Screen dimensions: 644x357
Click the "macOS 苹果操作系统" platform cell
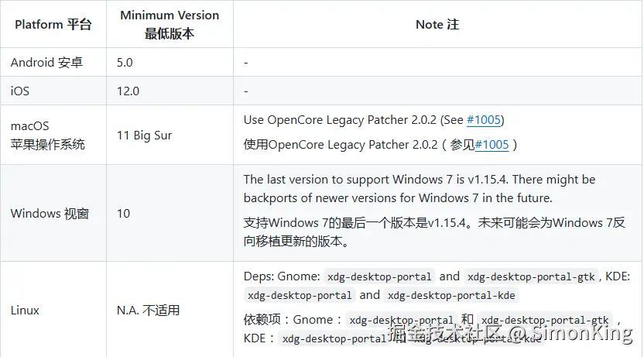click(x=47, y=135)
